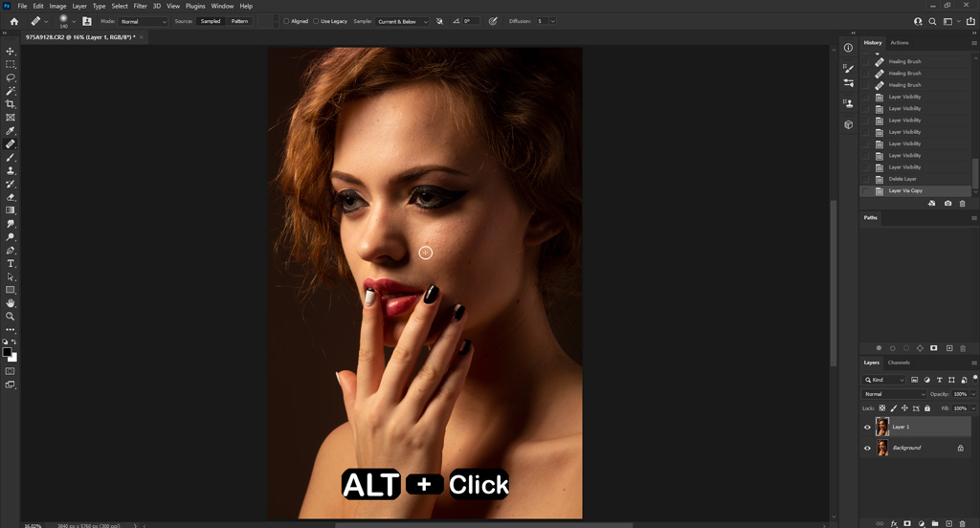Toggle ignore adjustment layers when healing
980x528 pixels.
click(x=439, y=21)
